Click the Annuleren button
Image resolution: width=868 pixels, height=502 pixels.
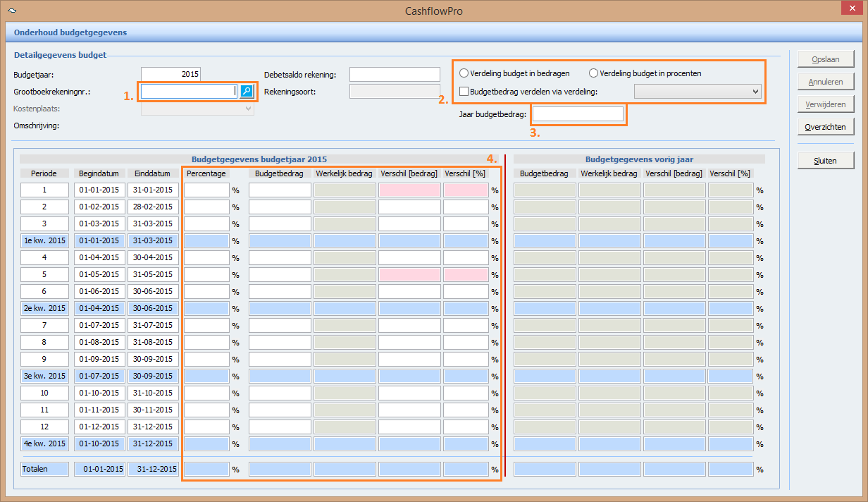click(826, 82)
